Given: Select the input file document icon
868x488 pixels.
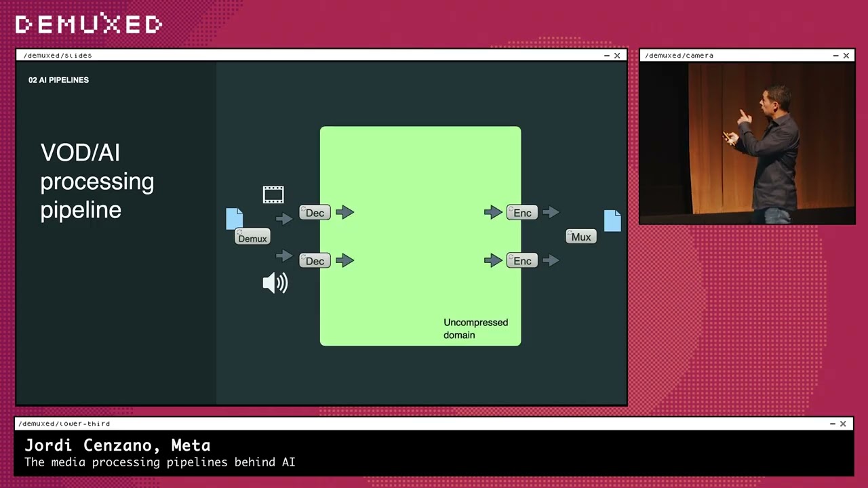Looking at the screenshot, I should click(234, 219).
